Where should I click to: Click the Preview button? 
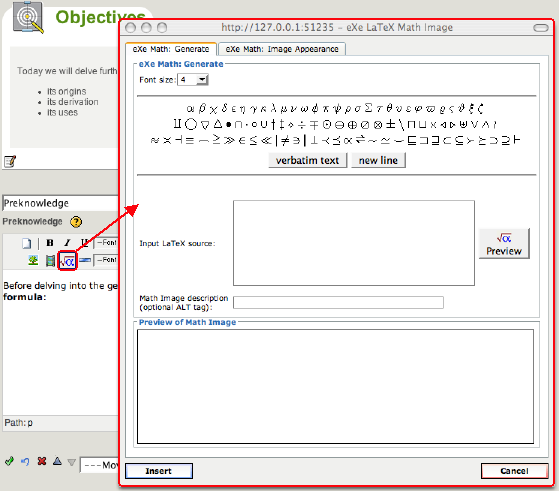504,244
